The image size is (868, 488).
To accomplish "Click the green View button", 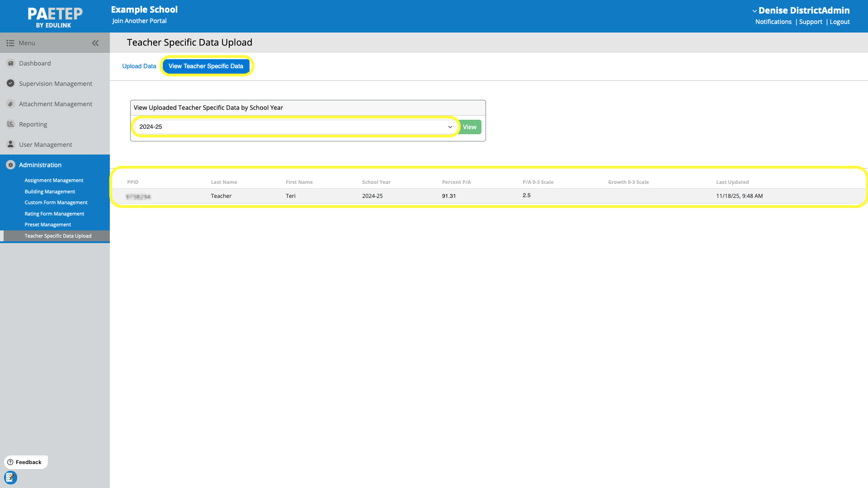I will click(469, 127).
